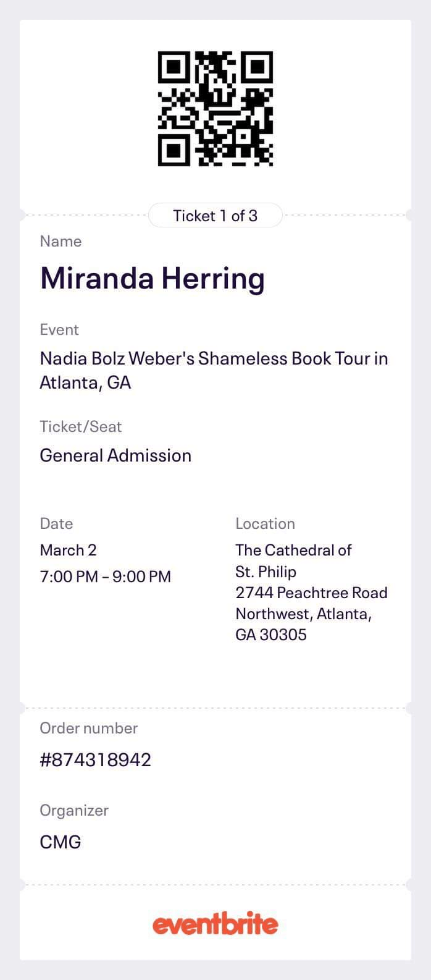431x980 pixels.
Task: Click the Date heading label
Action: point(56,523)
